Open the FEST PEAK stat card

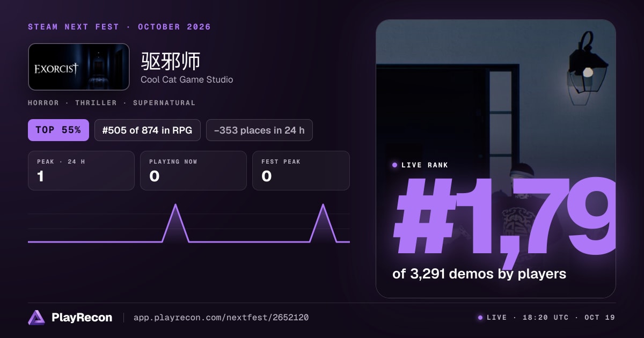tap(301, 171)
